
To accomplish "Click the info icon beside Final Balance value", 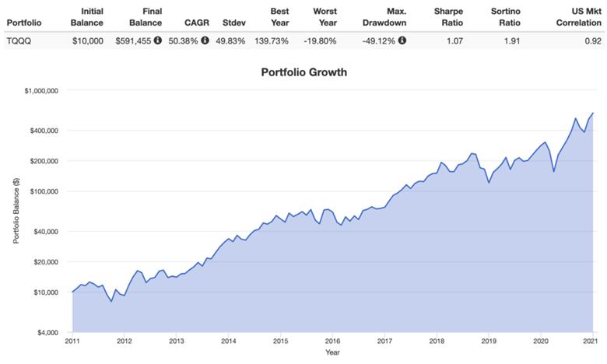I will point(157,40).
